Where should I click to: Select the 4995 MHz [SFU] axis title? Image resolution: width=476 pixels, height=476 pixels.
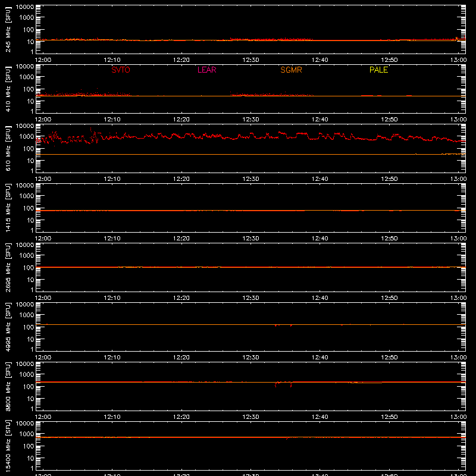click(8, 327)
